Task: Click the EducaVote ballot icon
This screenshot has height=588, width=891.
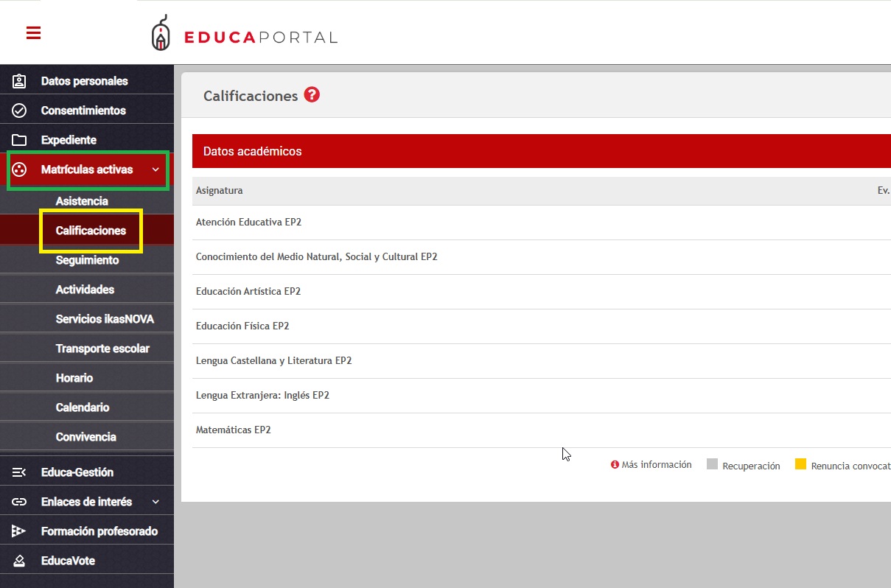Action: click(x=19, y=561)
